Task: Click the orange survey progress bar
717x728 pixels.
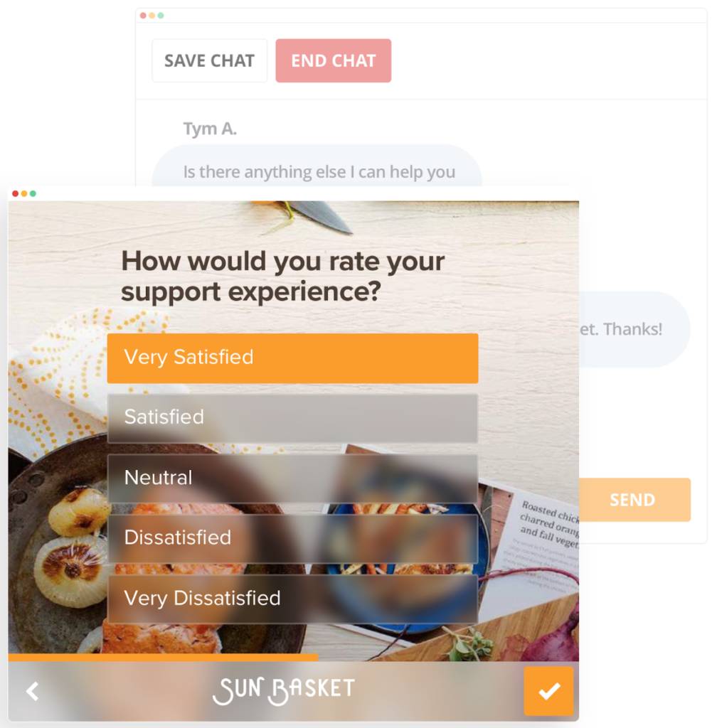Action: [x=163, y=658]
